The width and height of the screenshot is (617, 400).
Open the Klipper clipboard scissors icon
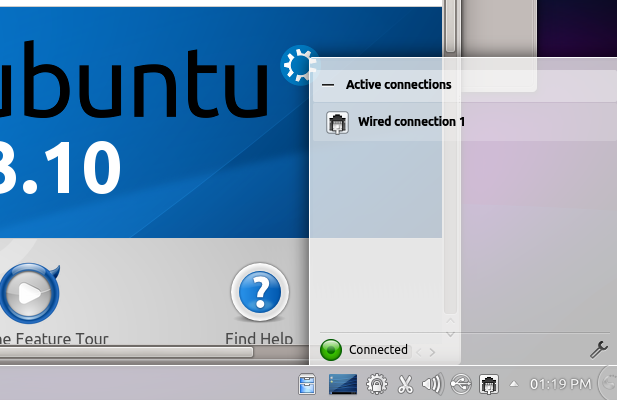coord(405,384)
